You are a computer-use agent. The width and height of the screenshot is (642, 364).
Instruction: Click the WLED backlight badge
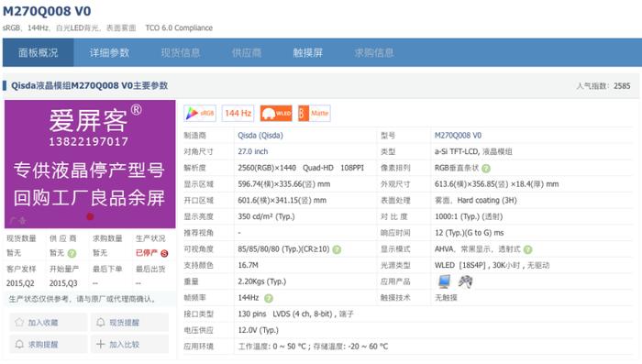tap(276, 114)
